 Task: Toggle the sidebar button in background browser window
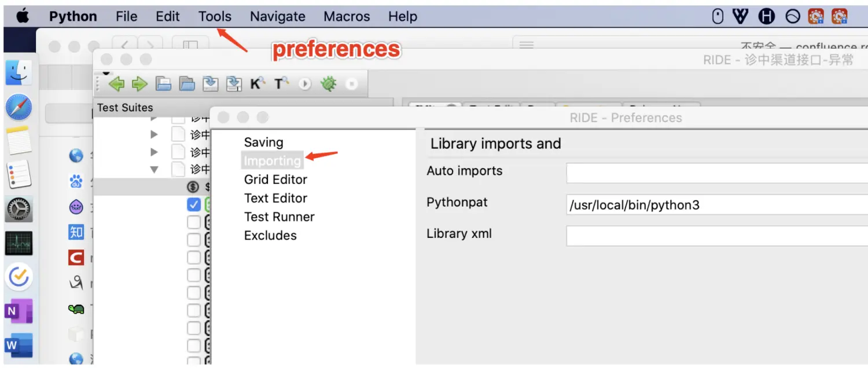point(190,46)
